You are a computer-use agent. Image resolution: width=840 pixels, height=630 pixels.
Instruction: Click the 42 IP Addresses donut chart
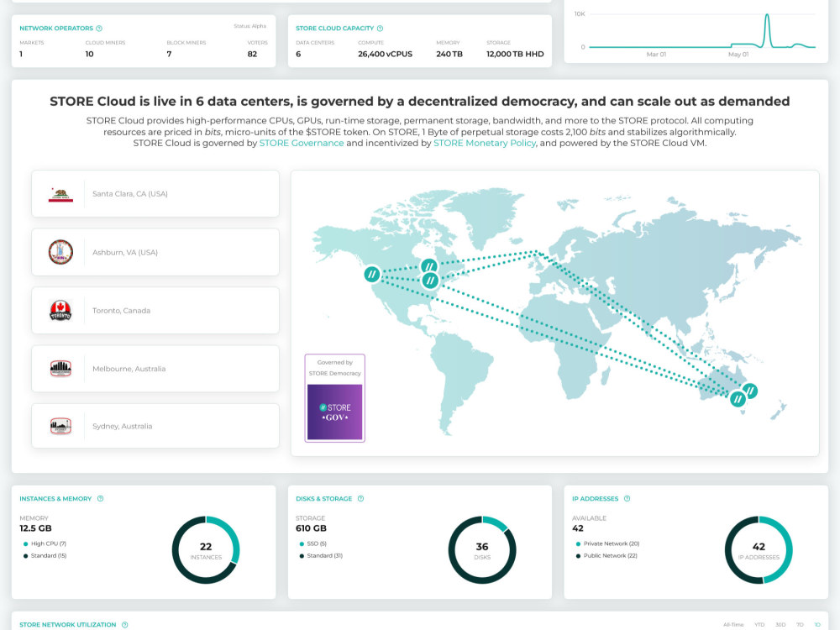point(759,550)
